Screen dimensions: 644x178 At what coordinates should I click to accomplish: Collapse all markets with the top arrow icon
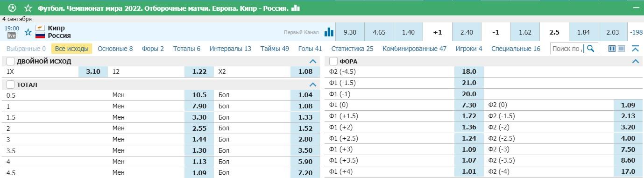(x=635, y=49)
